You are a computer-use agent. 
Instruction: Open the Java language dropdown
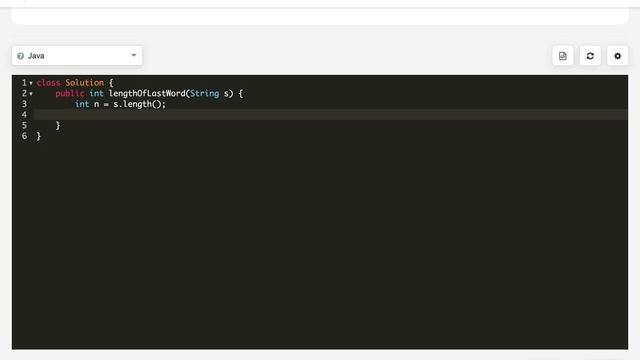[77, 56]
